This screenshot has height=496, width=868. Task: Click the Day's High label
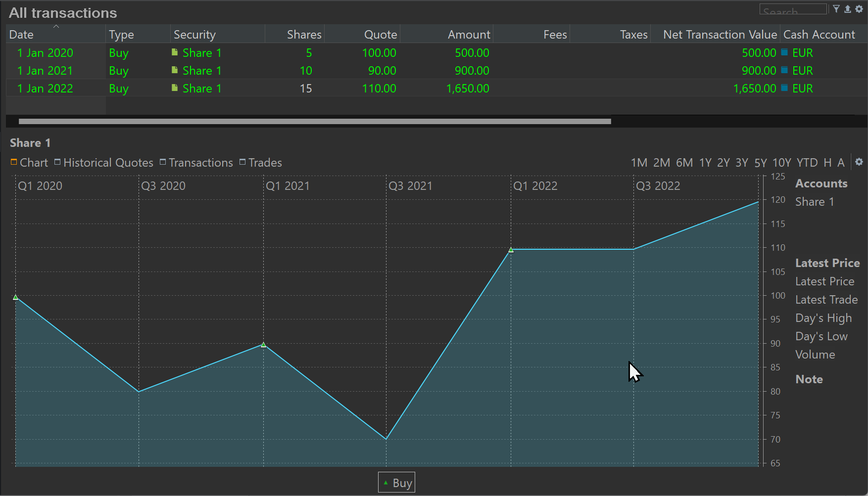823,318
